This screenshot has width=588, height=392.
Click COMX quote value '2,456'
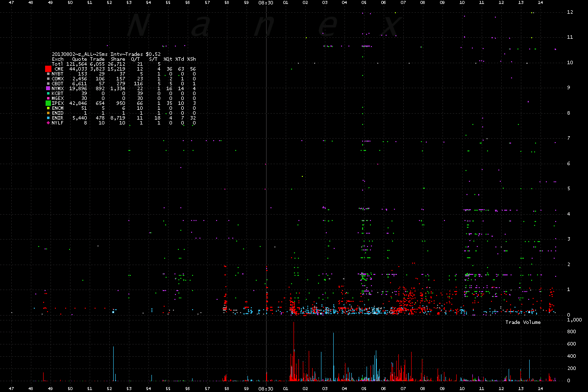(x=80, y=79)
